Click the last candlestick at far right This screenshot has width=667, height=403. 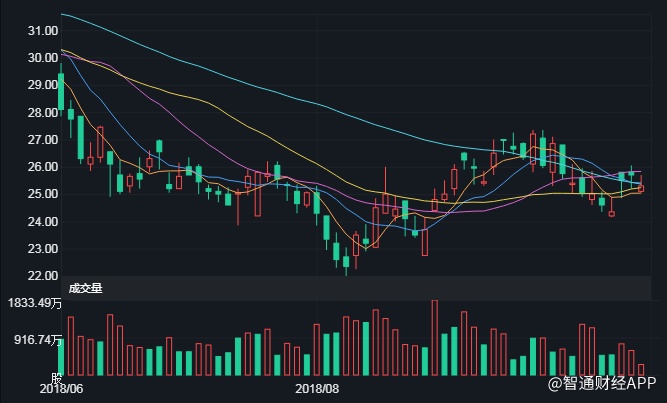[x=641, y=187]
